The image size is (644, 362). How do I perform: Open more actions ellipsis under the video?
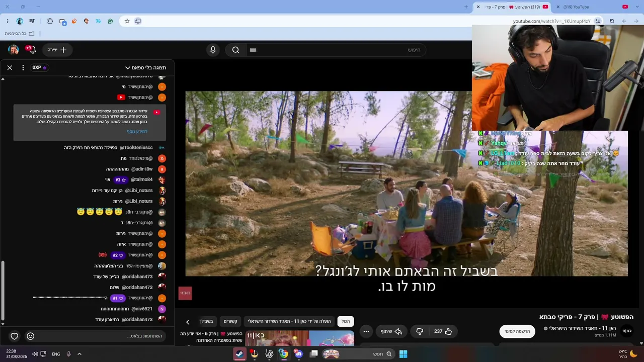[x=366, y=331]
